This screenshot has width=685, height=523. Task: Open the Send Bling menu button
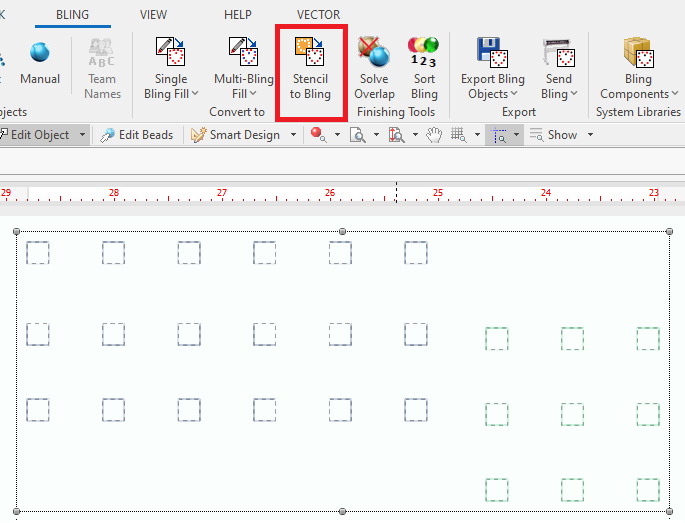pos(559,70)
